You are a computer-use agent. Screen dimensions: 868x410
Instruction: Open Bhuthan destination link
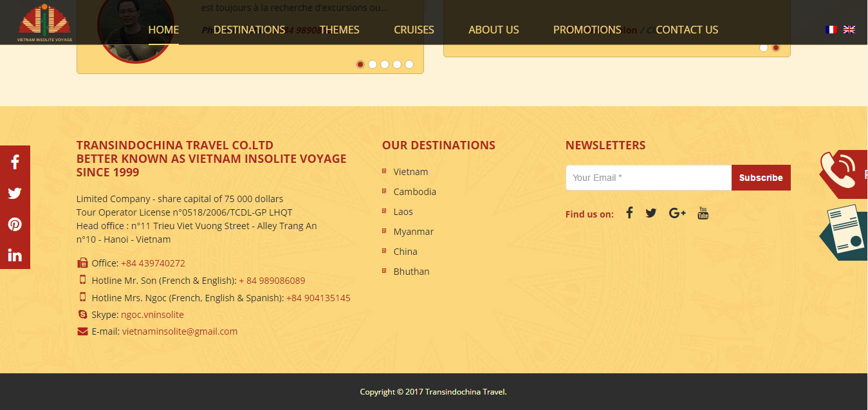412,272
